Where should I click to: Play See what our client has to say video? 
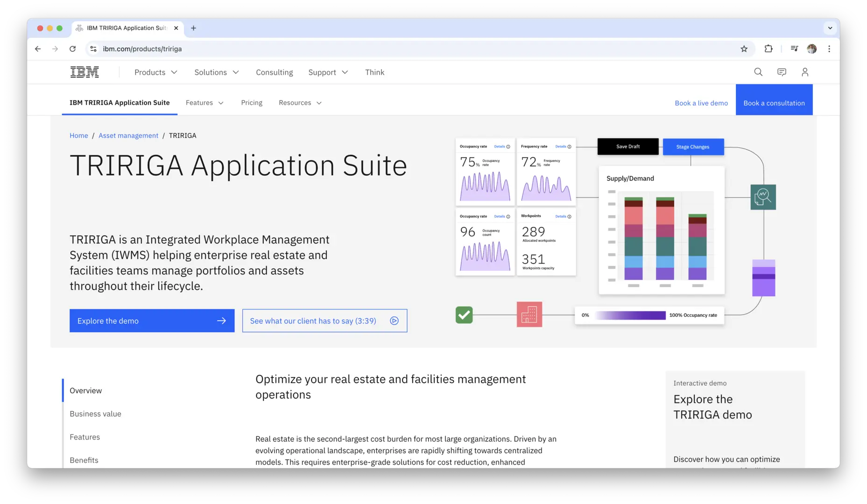(324, 321)
